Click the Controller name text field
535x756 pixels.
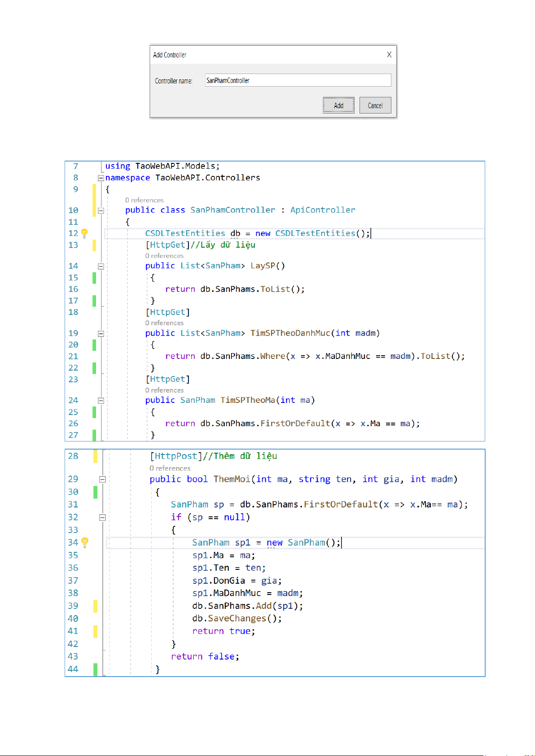click(x=298, y=80)
